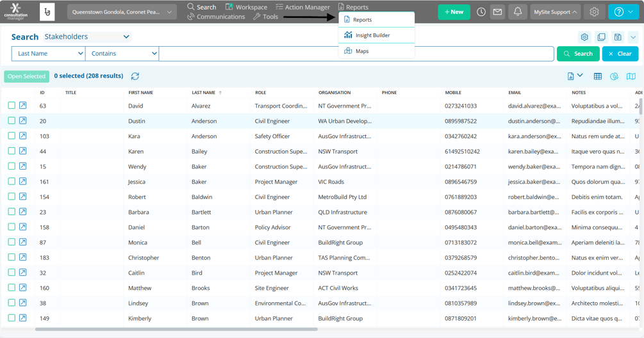The height and width of the screenshot is (338, 644).
Task: Open the mail envelope icon
Action: click(x=497, y=12)
